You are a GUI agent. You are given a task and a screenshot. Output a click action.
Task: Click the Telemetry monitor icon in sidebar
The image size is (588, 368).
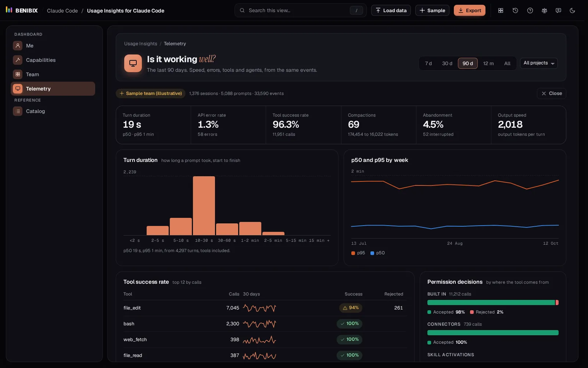(x=18, y=89)
